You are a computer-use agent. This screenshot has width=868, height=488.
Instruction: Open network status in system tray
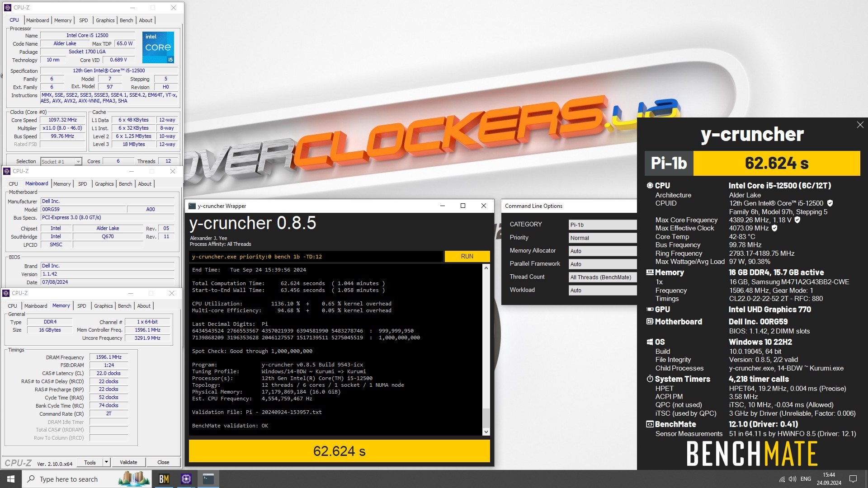point(782,479)
